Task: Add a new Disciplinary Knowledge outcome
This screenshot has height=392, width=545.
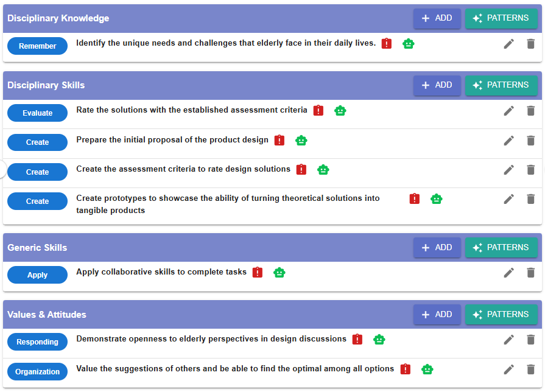Action: click(x=437, y=18)
